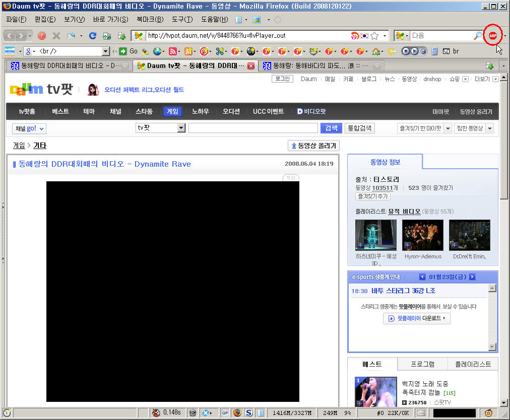Open the 게임 category in the navigation bar

[172, 111]
